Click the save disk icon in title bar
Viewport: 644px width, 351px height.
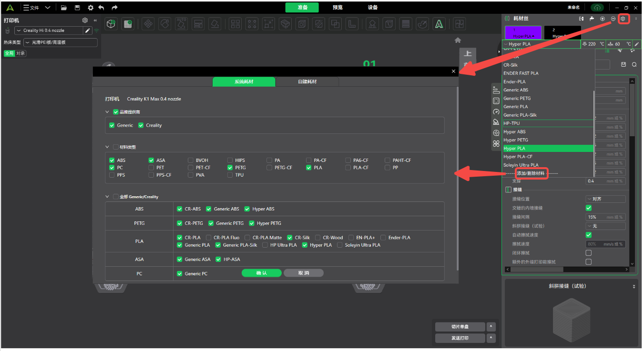[x=77, y=8]
